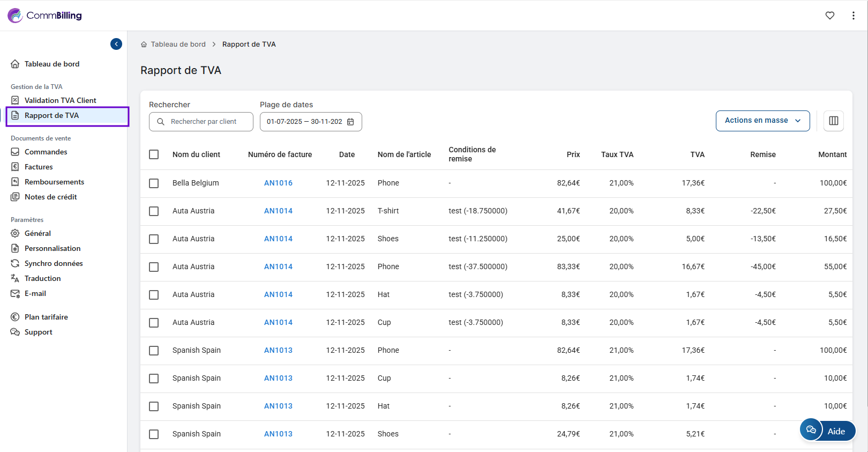Open the Plage de dates picker
The width and height of the screenshot is (868, 452).
(x=304, y=122)
